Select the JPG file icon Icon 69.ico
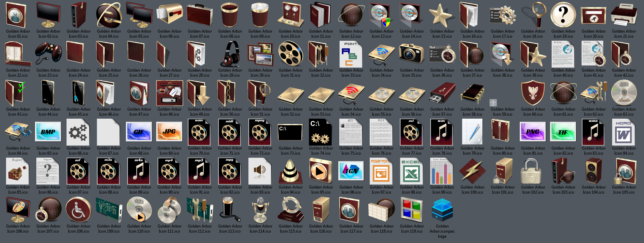The image size is (644, 243). pyautogui.click(x=169, y=132)
